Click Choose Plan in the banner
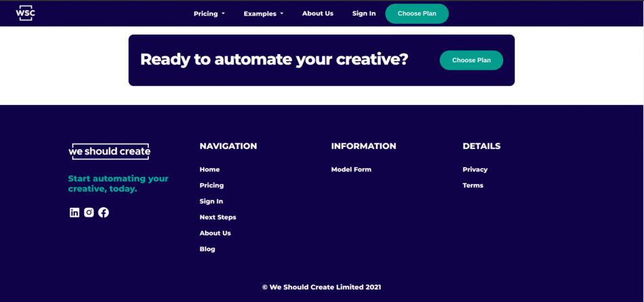644x302 pixels. pos(471,60)
